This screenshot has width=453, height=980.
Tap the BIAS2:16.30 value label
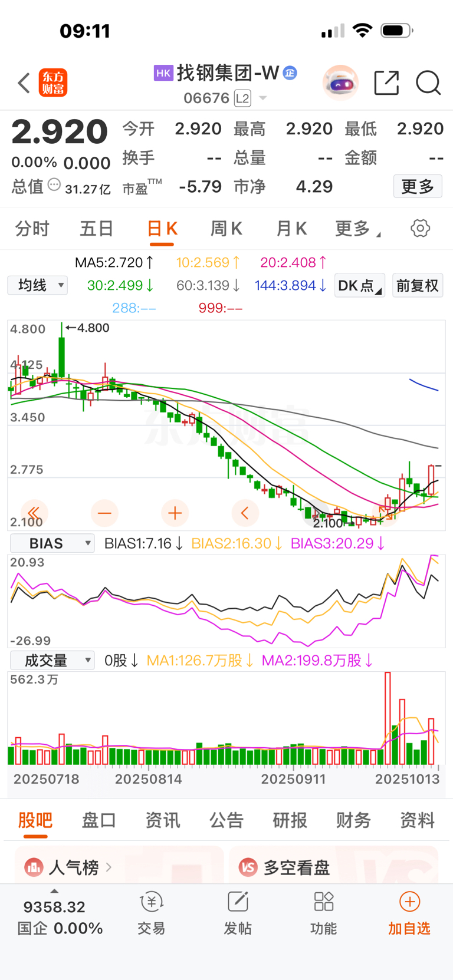pyautogui.click(x=237, y=543)
